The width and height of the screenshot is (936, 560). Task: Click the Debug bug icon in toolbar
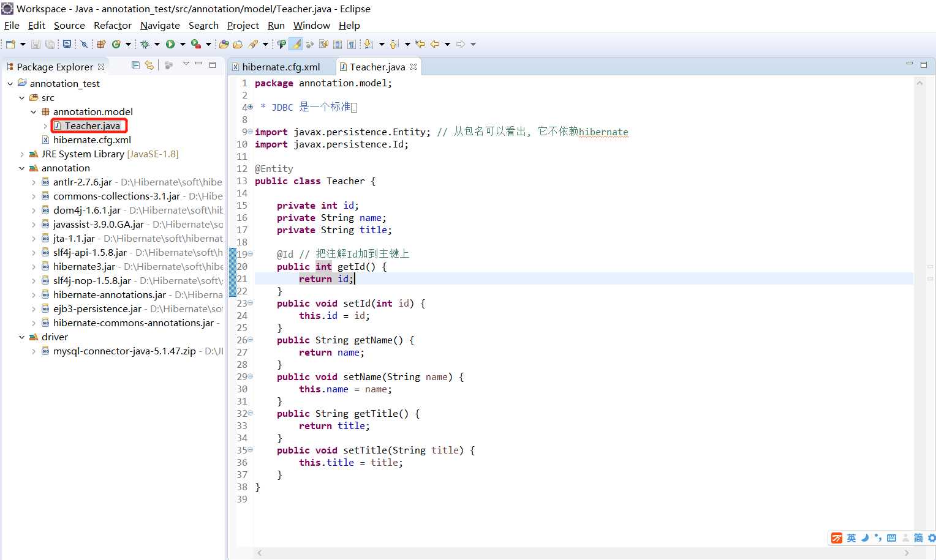coord(145,44)
